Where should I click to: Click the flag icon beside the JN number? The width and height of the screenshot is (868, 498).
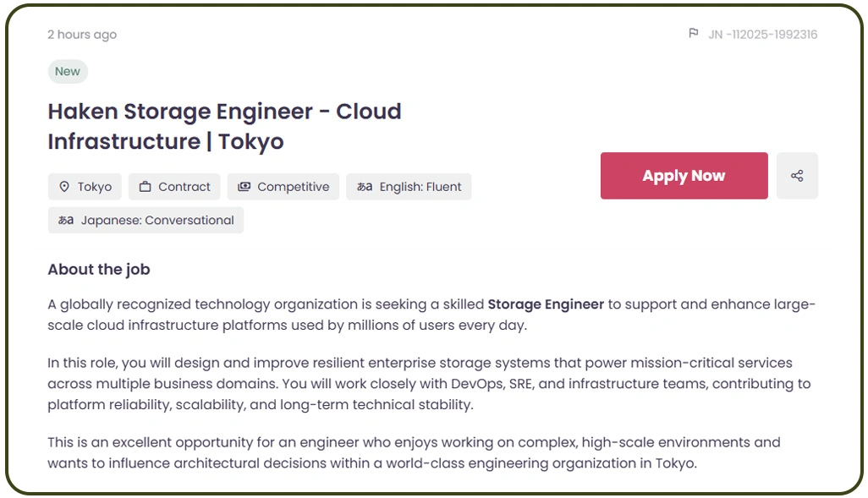coord(694,34)
